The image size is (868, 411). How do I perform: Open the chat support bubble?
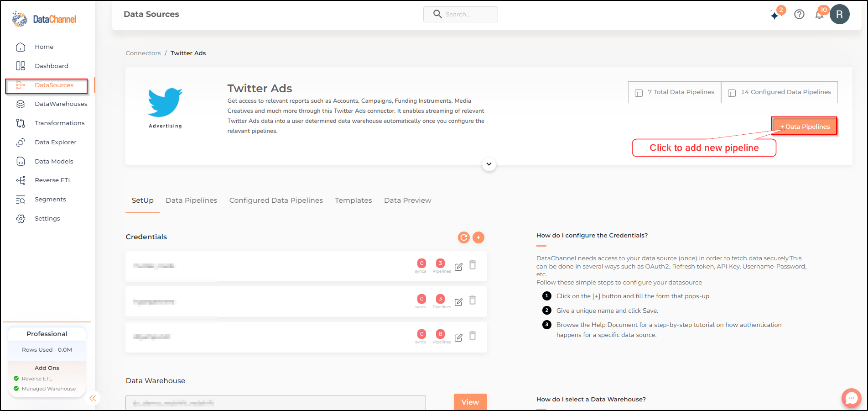[x=852, y=398]
